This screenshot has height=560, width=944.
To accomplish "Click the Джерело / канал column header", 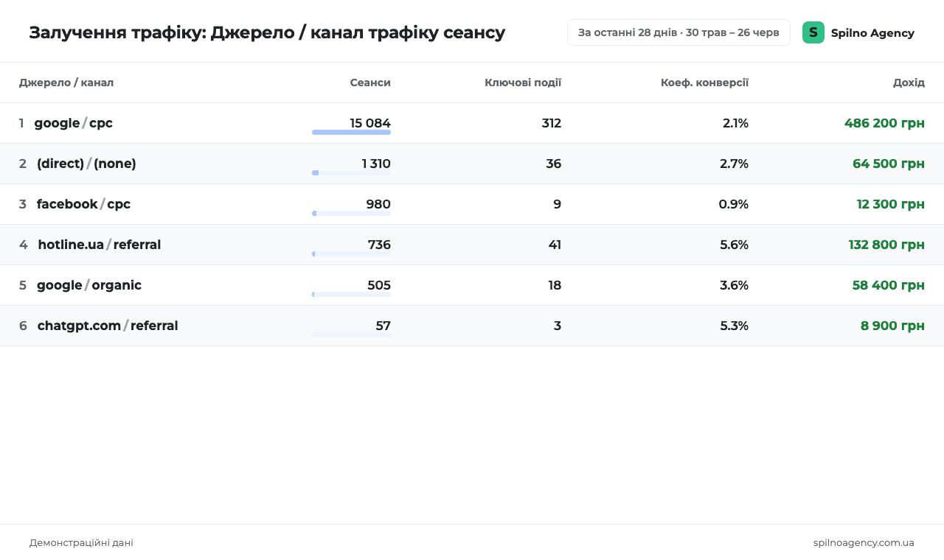I will pyautogui.click(x=66, y=83).
